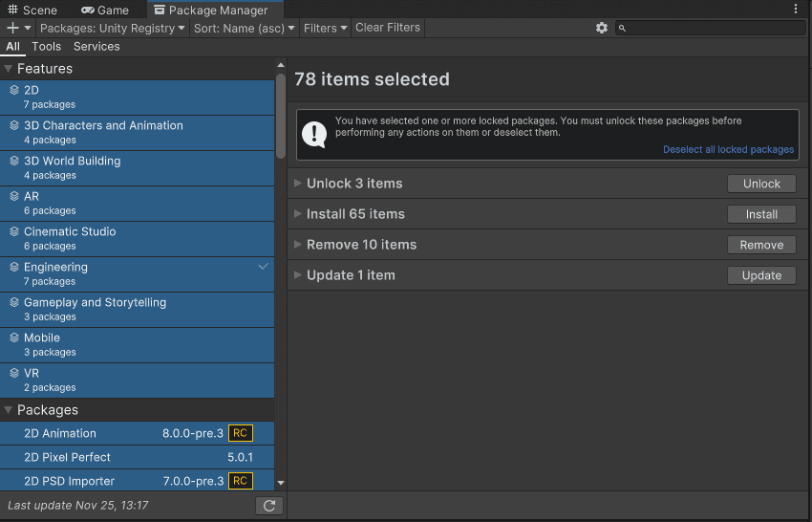Expand the Unlock 3 items foldout
Screen dimensions: 812x522
click(298, 183)
